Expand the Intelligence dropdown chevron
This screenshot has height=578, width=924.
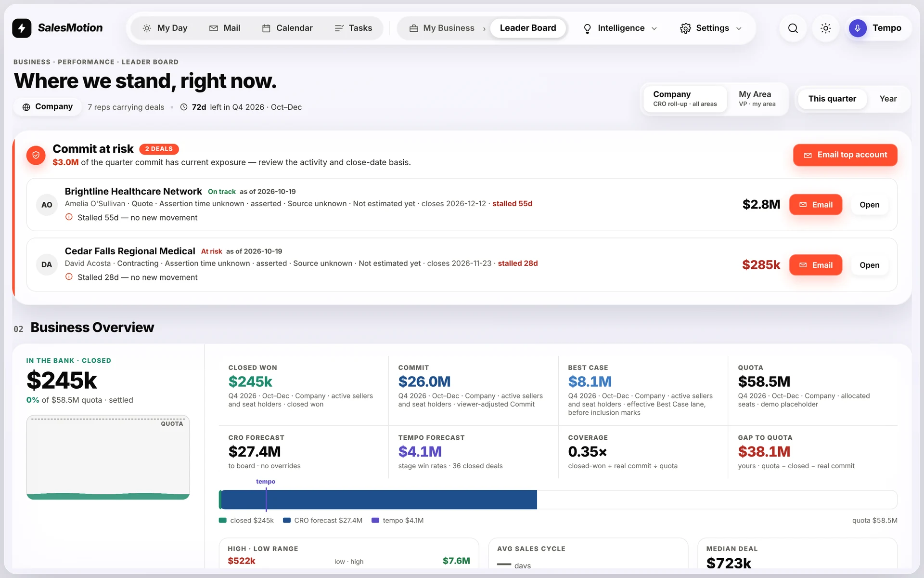(654, 28)
